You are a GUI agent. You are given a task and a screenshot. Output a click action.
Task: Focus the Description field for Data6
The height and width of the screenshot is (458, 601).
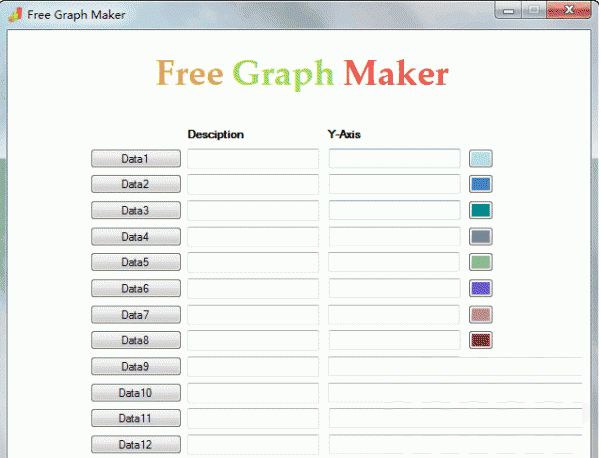253,288
